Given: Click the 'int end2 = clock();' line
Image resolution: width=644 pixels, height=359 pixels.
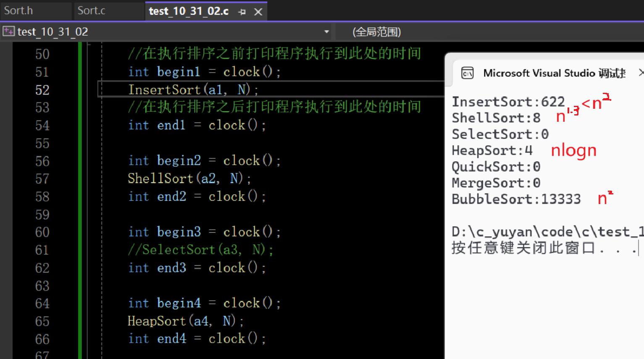Looking at the screenshot, I should (197, 197).
